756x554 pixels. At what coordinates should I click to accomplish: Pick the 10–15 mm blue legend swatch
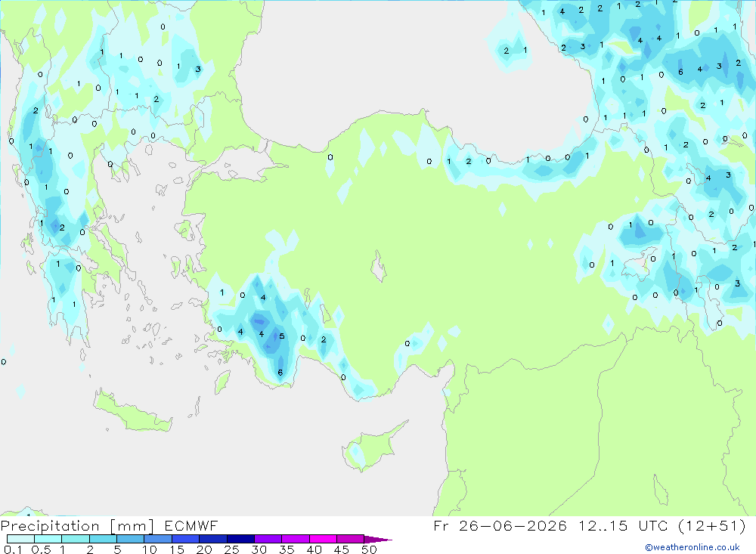coord(158,539)
